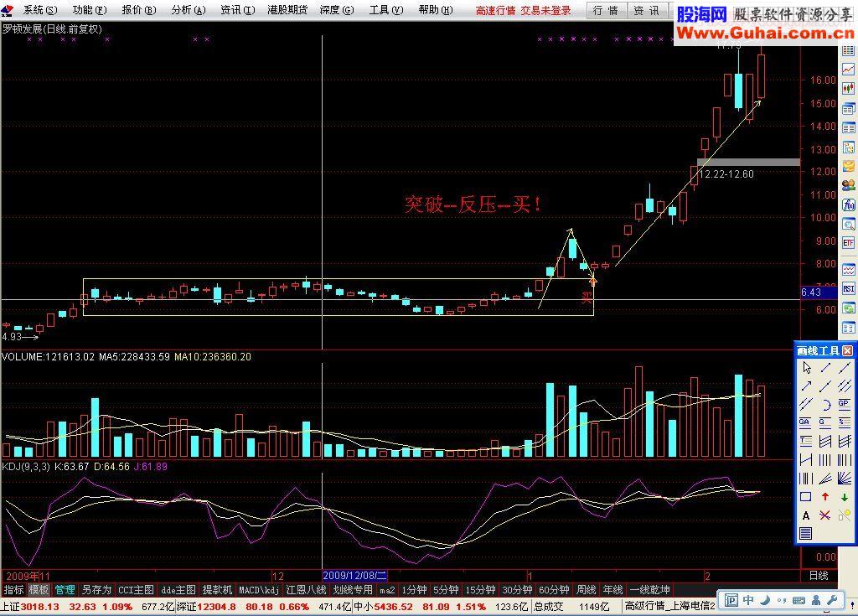Choose the arc drawing tool
The width and height of the screenshot is (858, 616).
[826, 405]
